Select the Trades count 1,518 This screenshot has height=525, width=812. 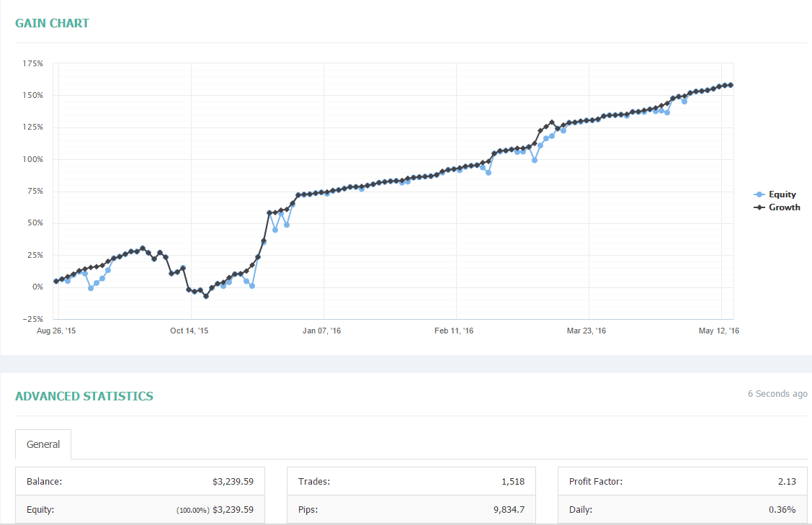(x=512, y=481)
